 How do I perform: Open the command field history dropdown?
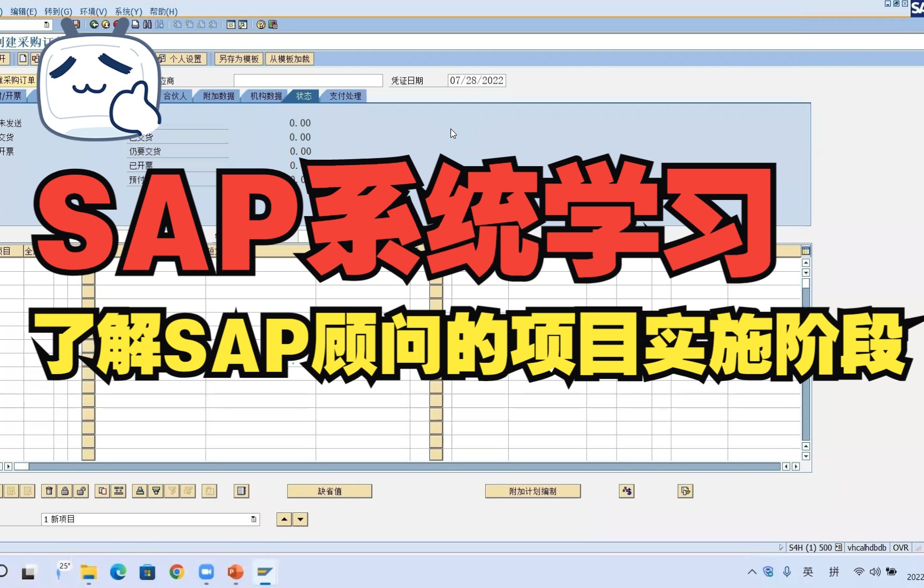point(47,25)
